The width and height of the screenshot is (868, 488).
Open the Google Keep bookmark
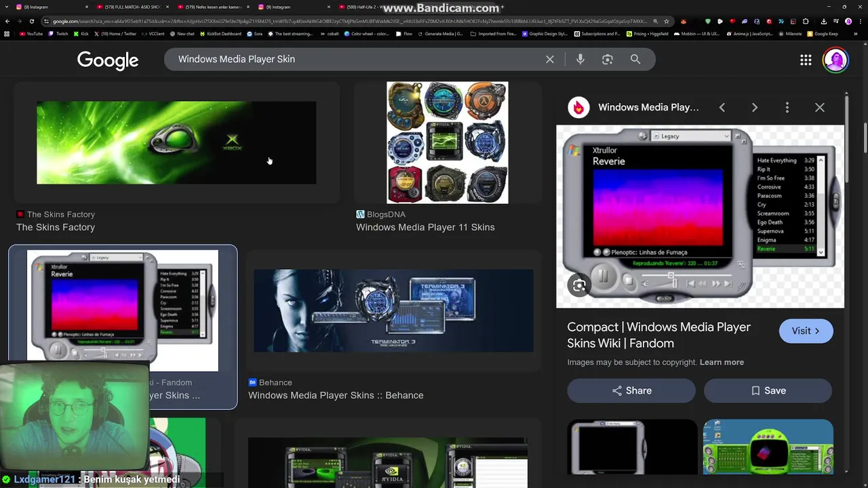click(x=823, y=33)
